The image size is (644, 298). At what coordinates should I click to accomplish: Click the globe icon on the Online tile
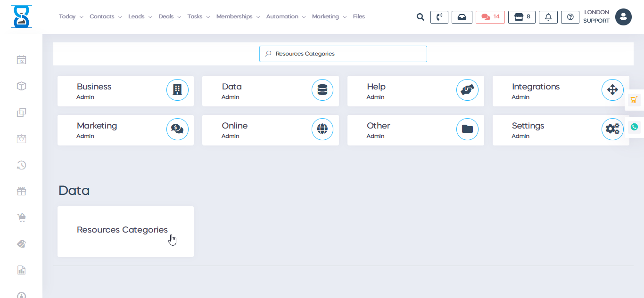click(x=322, y=129)
